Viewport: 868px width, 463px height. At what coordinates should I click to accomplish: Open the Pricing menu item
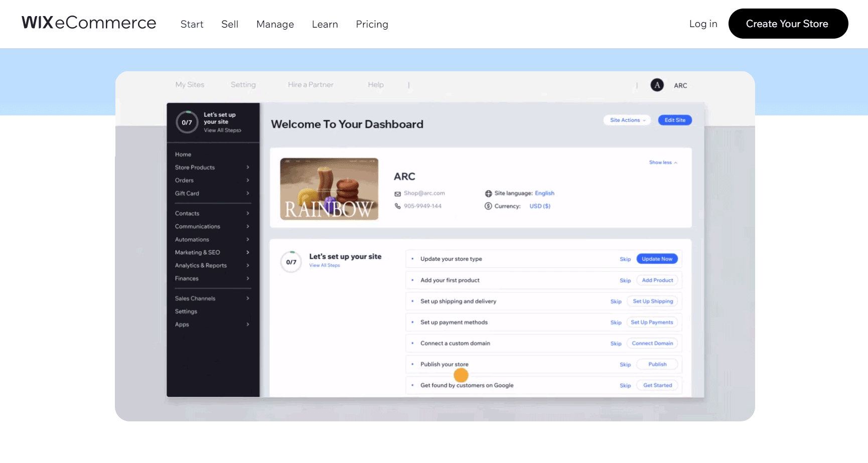coord(372,24)
